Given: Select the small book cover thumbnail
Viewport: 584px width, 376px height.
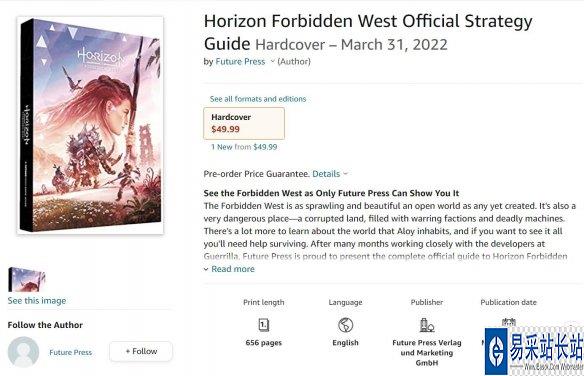Looking at the screenshot, I should (26, 279).
